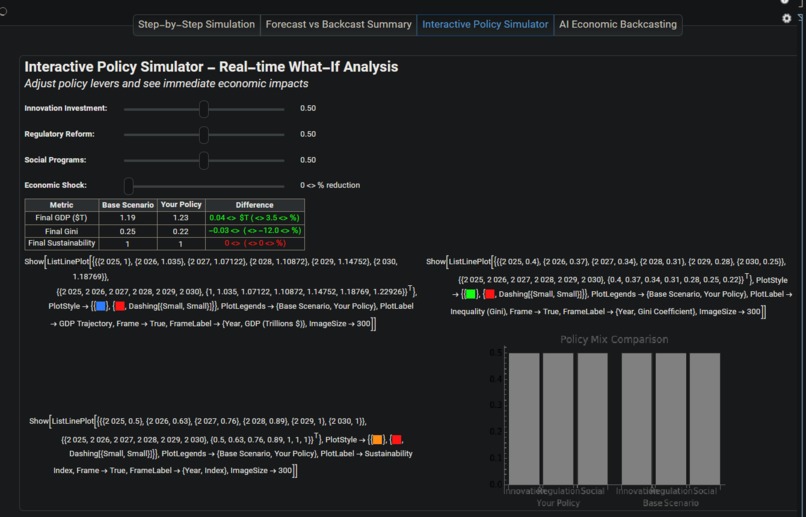Click the orange swatch in Sustainability PlotStyle
Screen dimensions: 806x517
click(377, 440)
